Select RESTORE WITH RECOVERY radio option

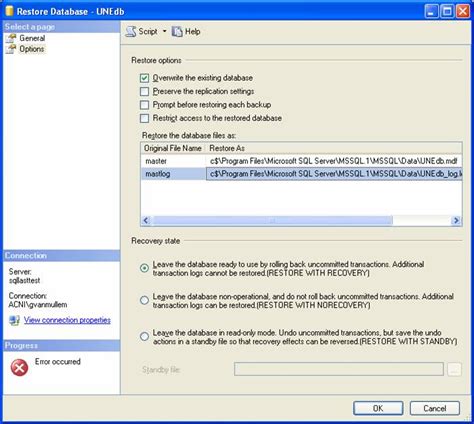(144, 268)
